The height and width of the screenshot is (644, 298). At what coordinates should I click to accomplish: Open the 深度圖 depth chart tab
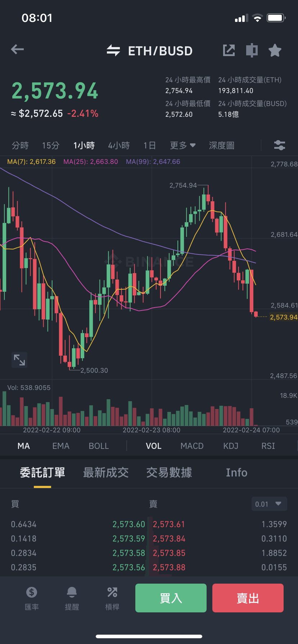[222, 146]
